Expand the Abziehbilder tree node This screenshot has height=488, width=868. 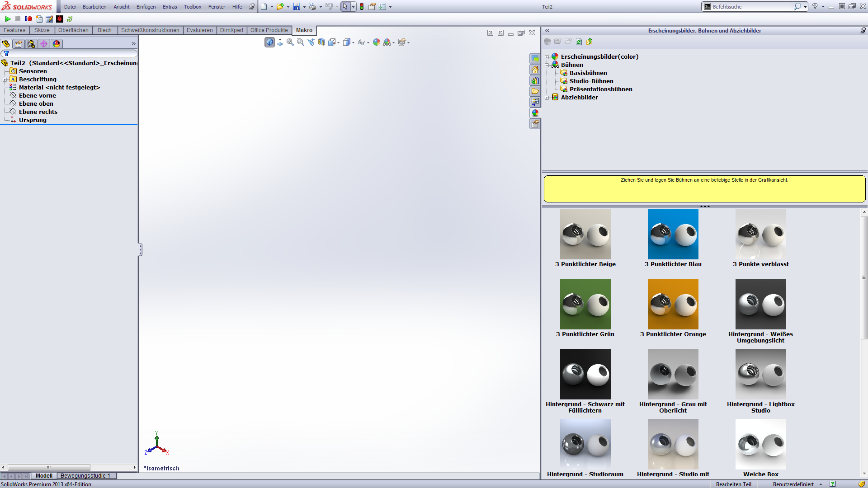click(547, 98)
